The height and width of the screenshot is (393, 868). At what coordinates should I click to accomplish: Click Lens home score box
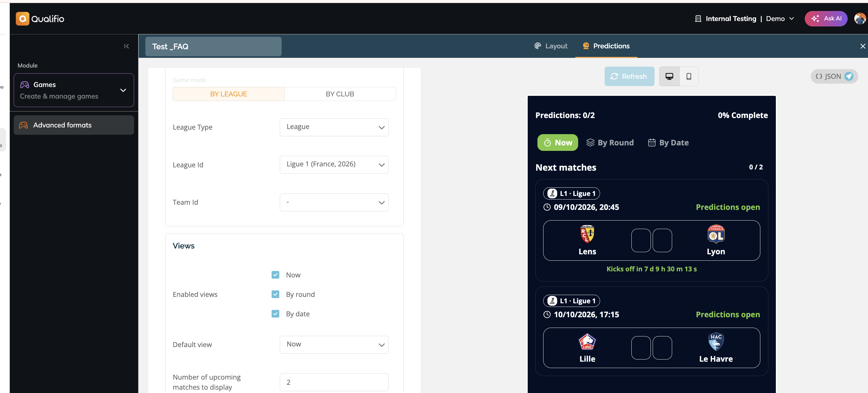[x=641, y=240]
